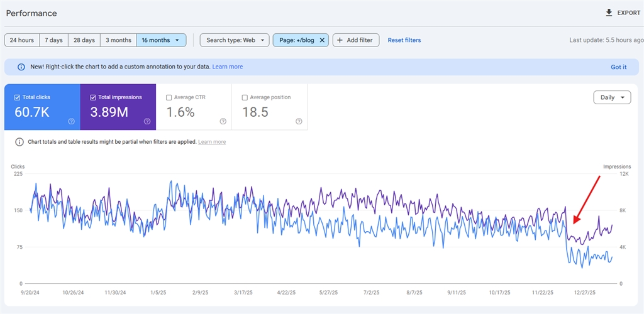Click help icon on Average CTR card
644x314 pixels.
pos(223,121)
